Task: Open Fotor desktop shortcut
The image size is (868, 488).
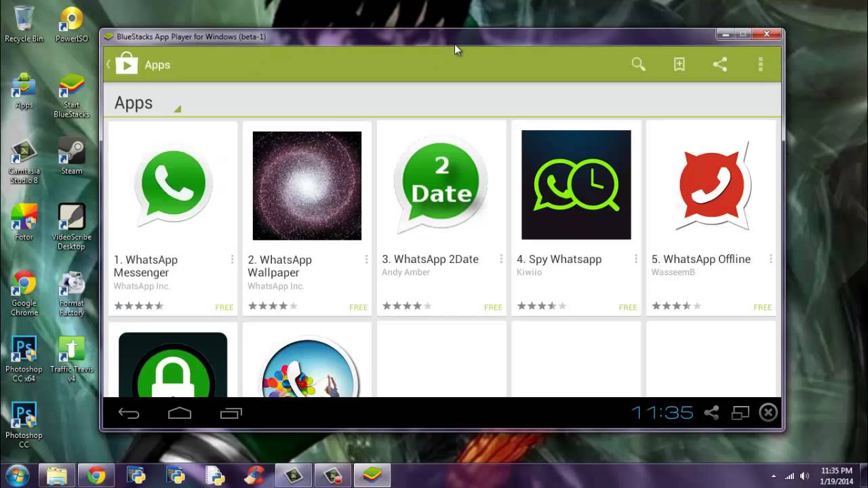Action: point(24,222)
